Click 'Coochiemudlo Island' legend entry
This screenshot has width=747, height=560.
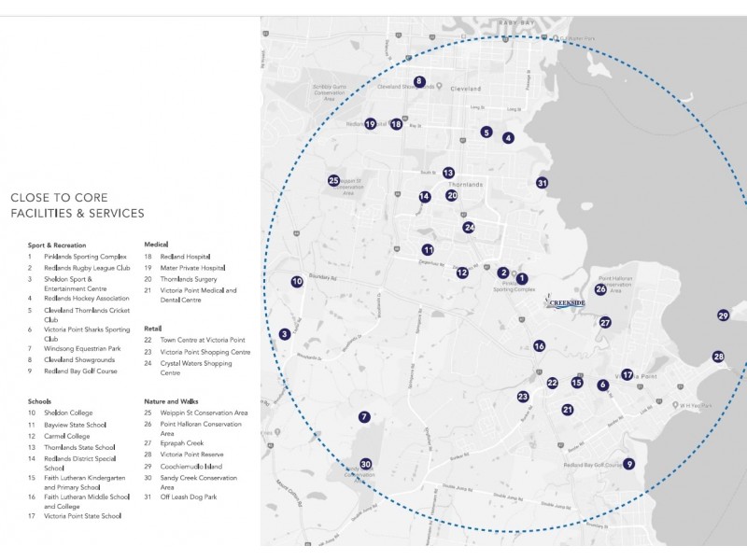191,467
